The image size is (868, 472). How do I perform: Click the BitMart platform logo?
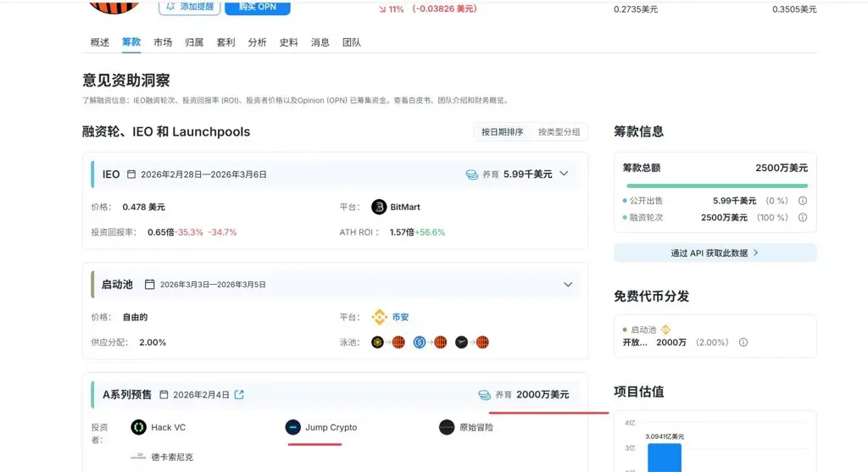(x=379, y=207)
